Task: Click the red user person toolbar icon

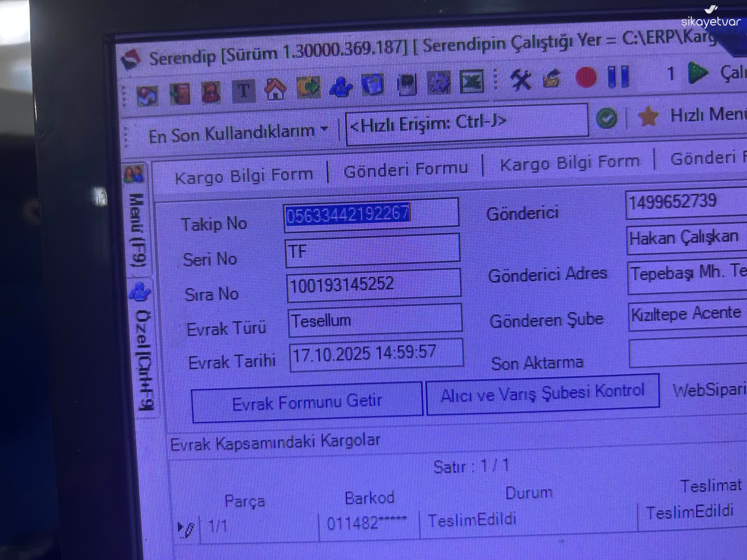Action: 211,92
